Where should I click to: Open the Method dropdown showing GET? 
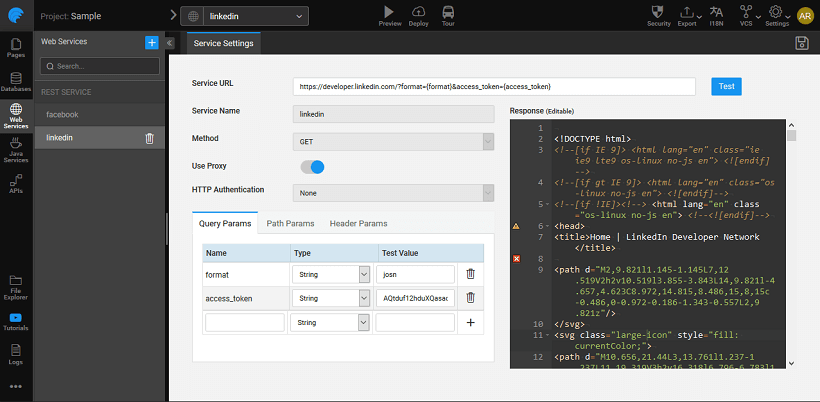point(393,142)
